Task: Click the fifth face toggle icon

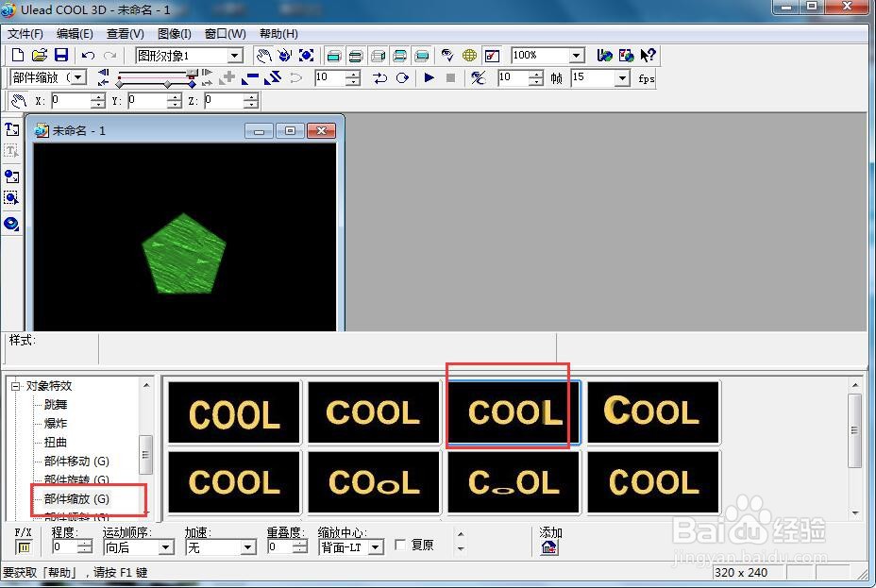Action: [x=422, y=56]
